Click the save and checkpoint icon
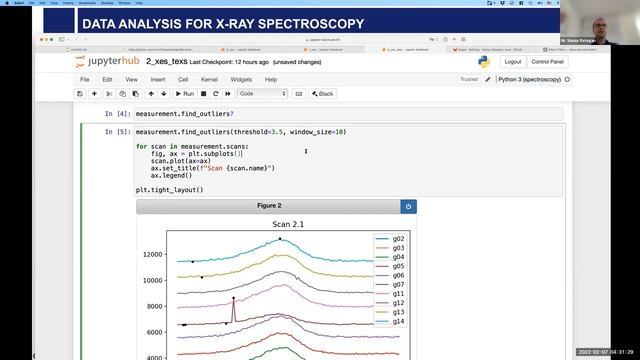 [x=80, y=94]
